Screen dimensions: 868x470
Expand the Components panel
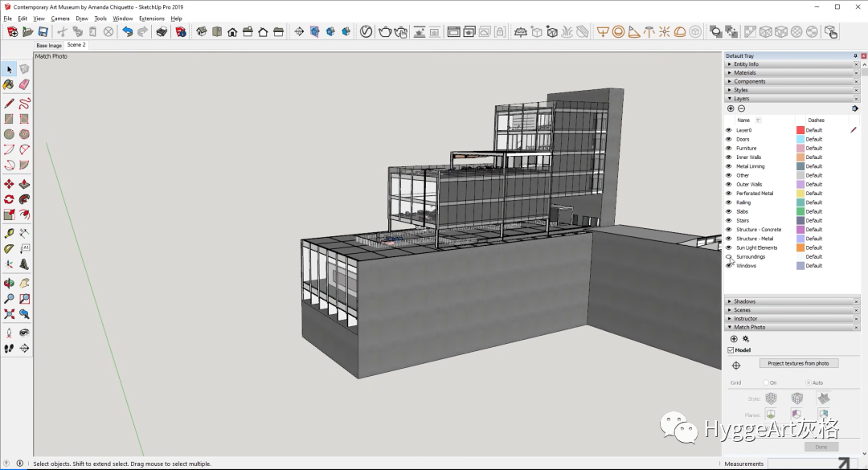792,81
